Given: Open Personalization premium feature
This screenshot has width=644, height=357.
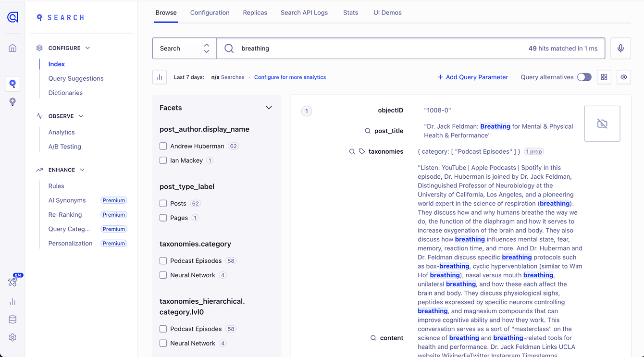Looking at the screenshot, I should coord(70,244).
